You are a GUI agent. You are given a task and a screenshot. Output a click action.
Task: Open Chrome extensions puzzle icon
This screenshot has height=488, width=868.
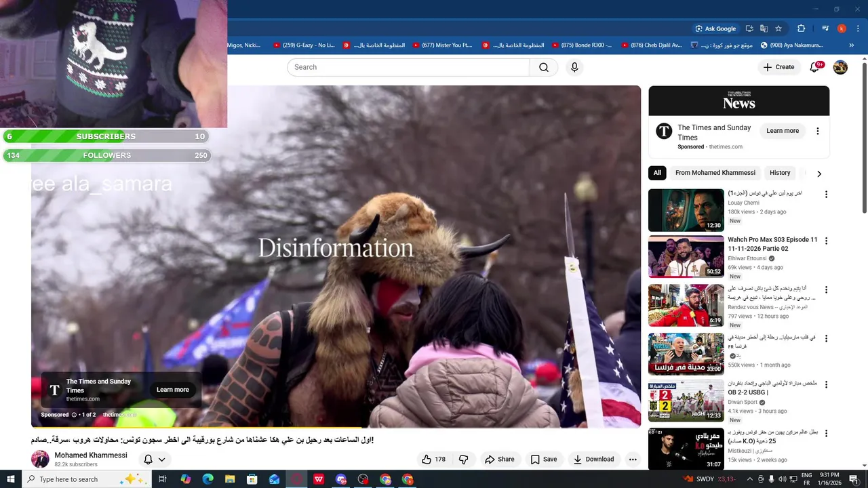[802, 28]
